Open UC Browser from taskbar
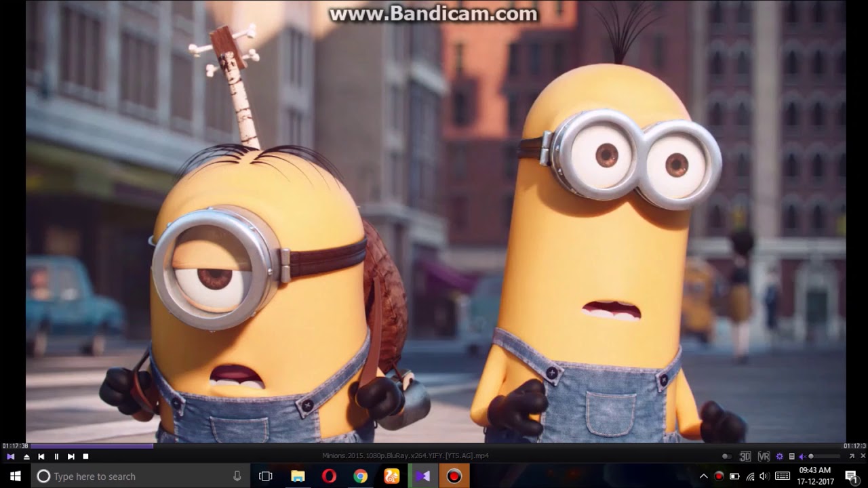868x488 pixels. point(391,476)
